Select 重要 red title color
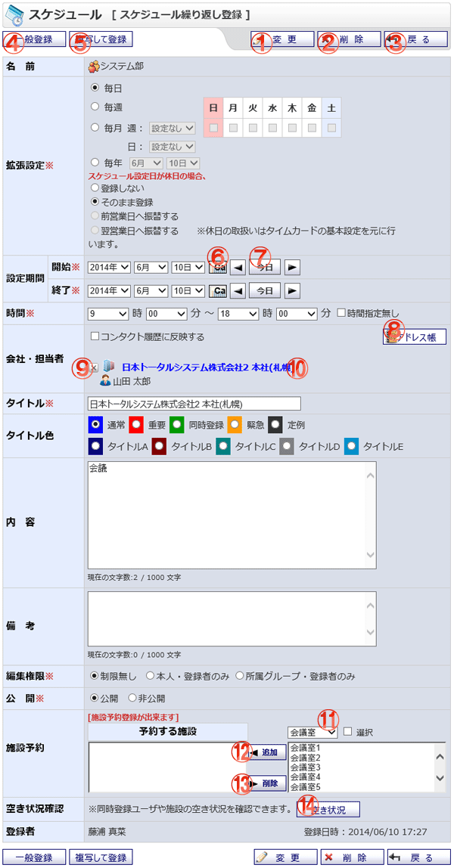This screenshot has height=868, width=454. pyautogui.click(x=137, y=425)
